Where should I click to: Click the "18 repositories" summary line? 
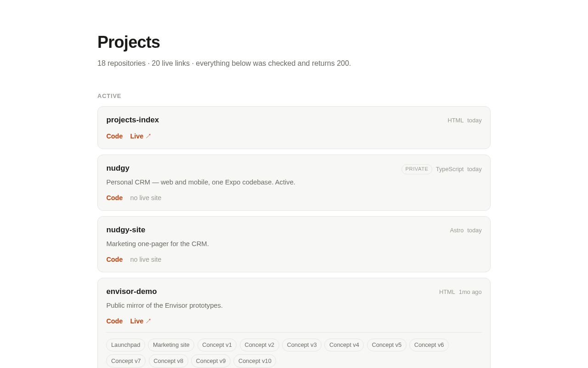coord(224,63)
